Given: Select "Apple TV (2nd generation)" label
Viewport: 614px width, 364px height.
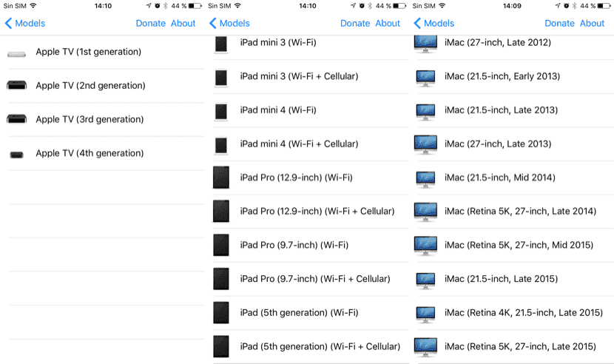Looking at the screenshot, I should coord(90,85).
